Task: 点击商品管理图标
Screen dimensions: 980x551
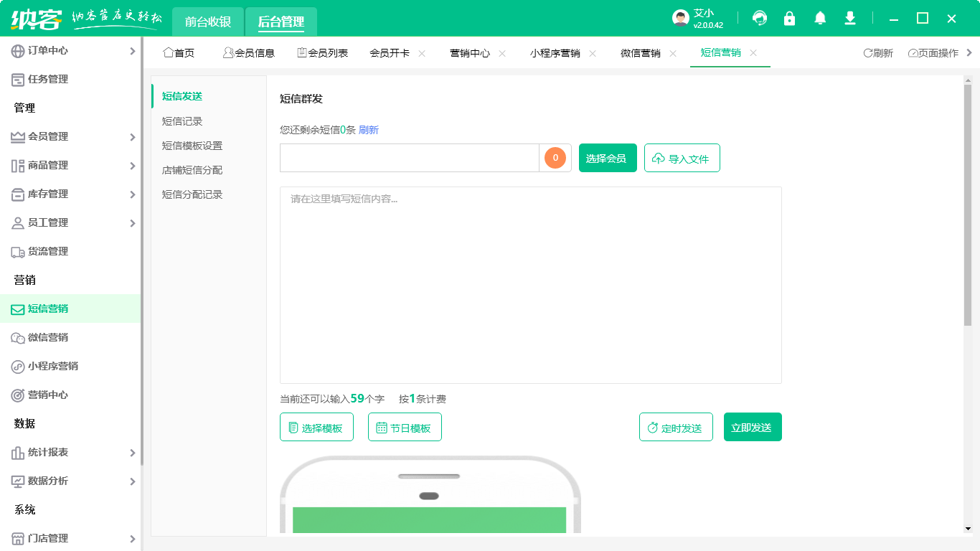Action: (x=19, y=165)
